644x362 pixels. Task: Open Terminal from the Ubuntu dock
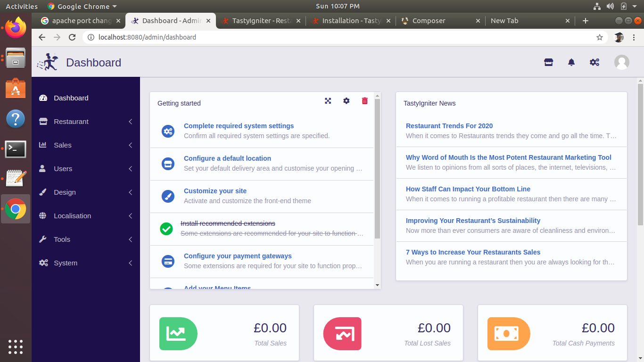click(16, 149)
